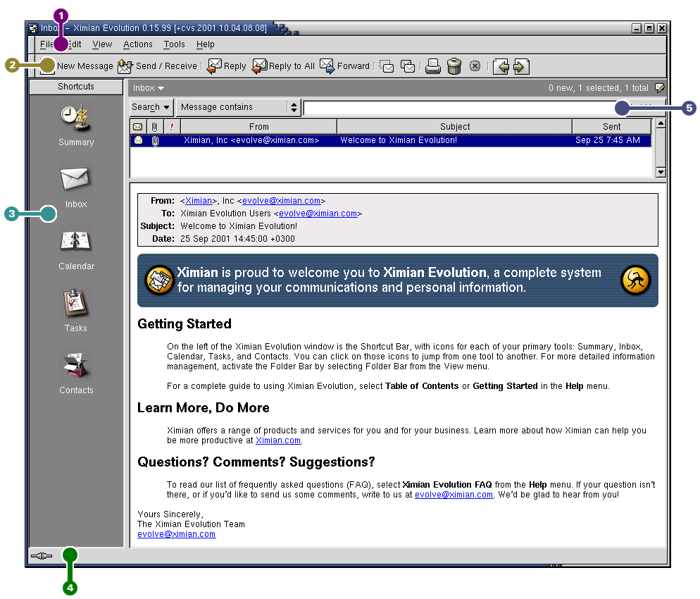Sort messages by the Sent column

pyautogui.click(x=611, y=127)
